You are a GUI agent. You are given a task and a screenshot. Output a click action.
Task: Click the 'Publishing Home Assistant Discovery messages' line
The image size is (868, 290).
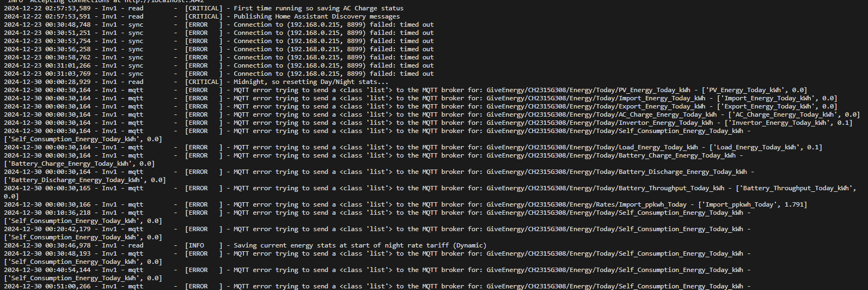pos(316,16)
